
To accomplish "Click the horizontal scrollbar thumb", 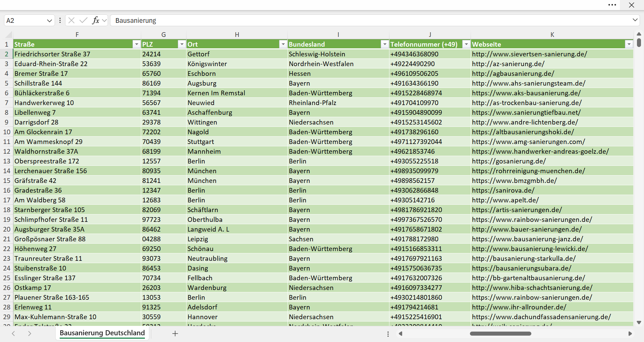I will click(500, 334).
